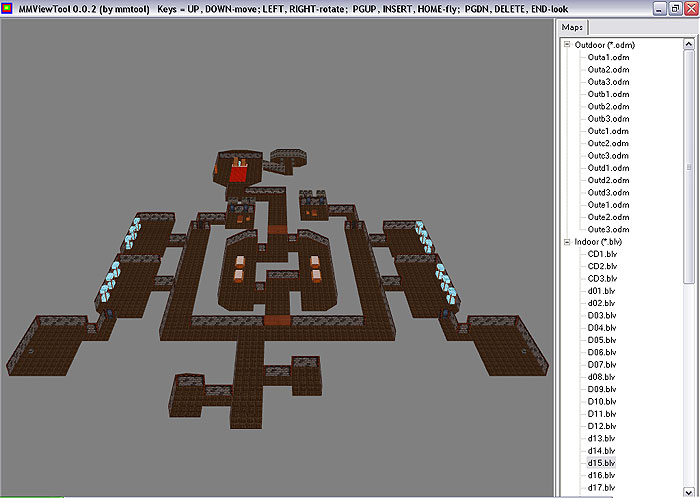The height and width of the screenshot is (498, 700).
Task: Load the Outb2.odm map
Action: pyautogui.click(x=608, y=106)
